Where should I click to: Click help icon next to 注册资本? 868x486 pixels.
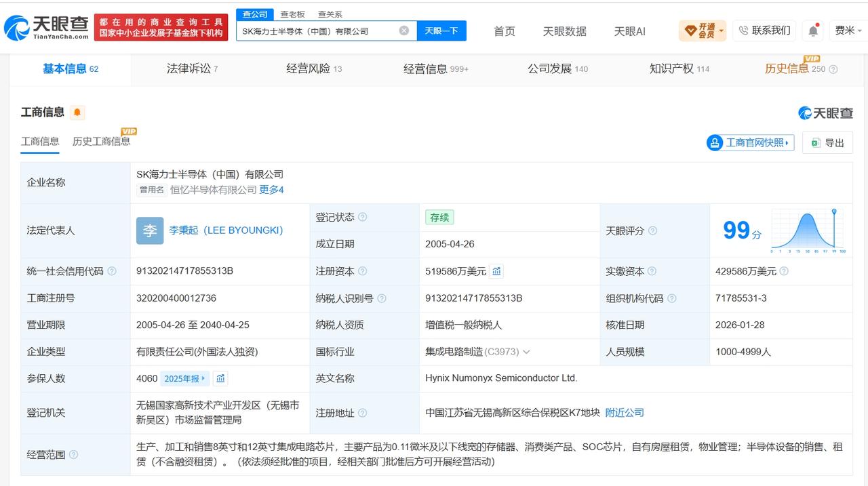pyautogui.click(x=363, y=271)
